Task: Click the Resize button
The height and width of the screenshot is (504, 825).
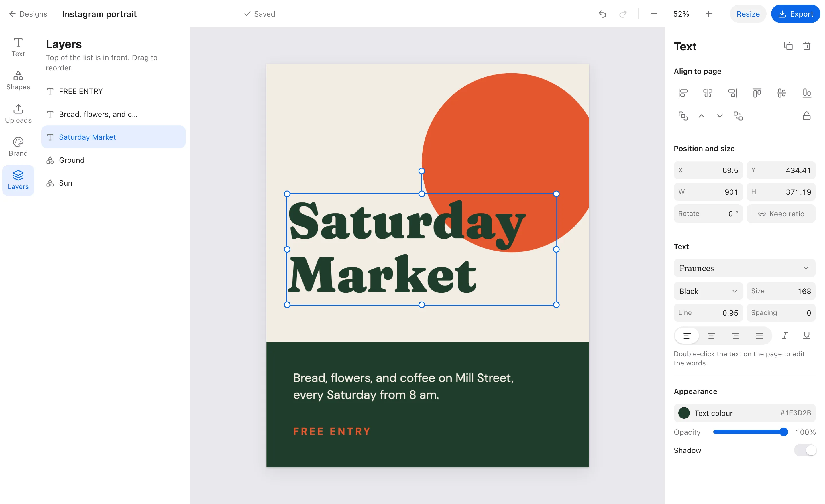Action: point(748,14)
